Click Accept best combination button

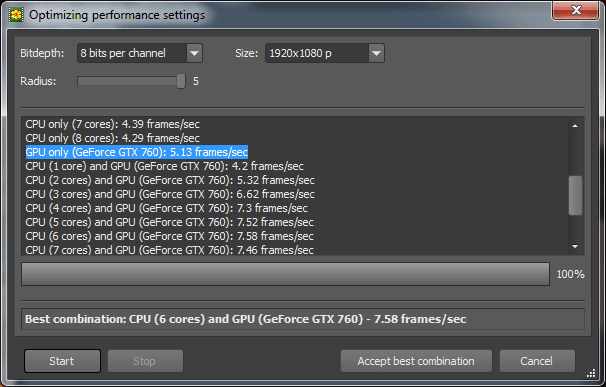(416, 361)
